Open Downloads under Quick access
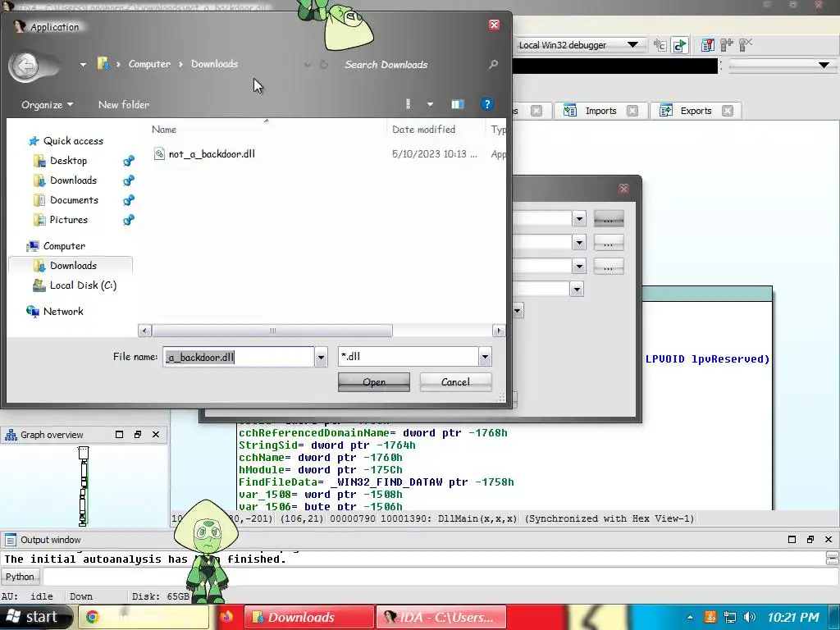This screenshot has width=840, height=630. [73, 180]
